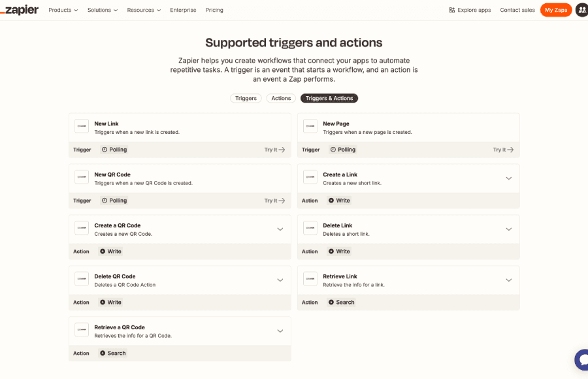Click the account avatar icon top right
The height and width of the screenshot is (379, 588).
point(581,10)
